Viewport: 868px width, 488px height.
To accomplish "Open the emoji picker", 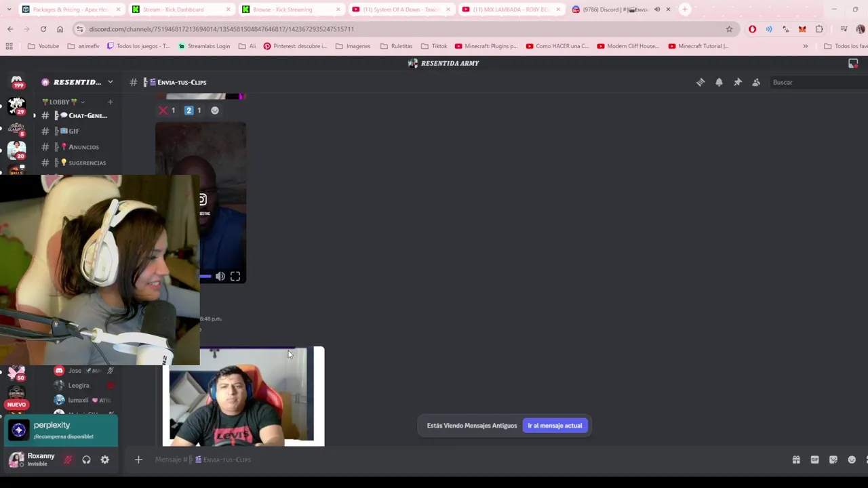I will click(852, 460).
